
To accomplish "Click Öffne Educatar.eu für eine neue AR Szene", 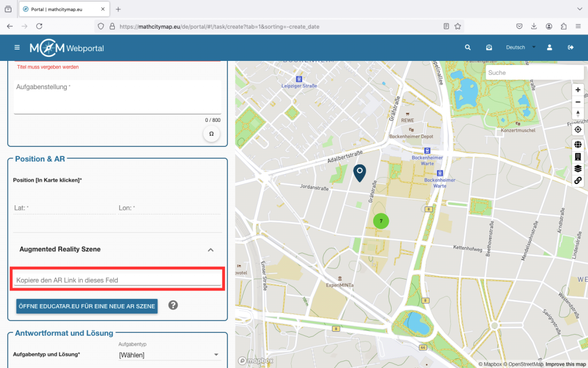I will 87,306.
